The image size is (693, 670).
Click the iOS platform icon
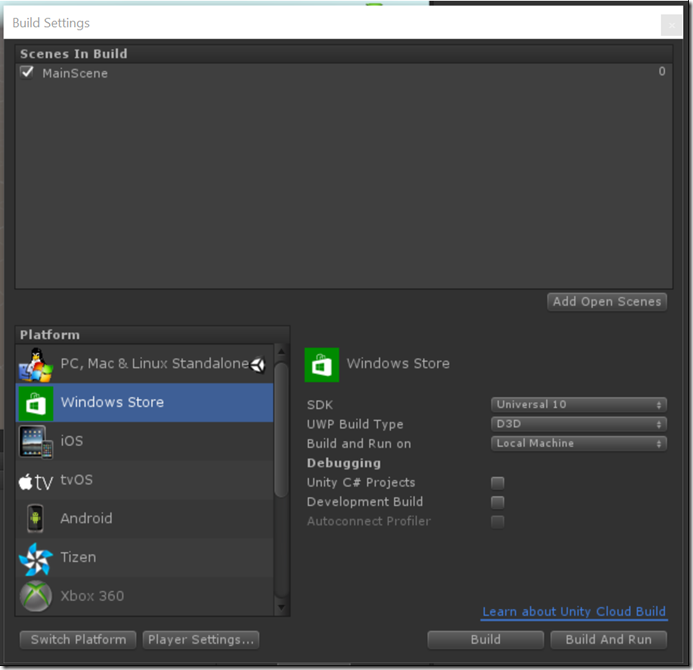(x=36, y=441)
